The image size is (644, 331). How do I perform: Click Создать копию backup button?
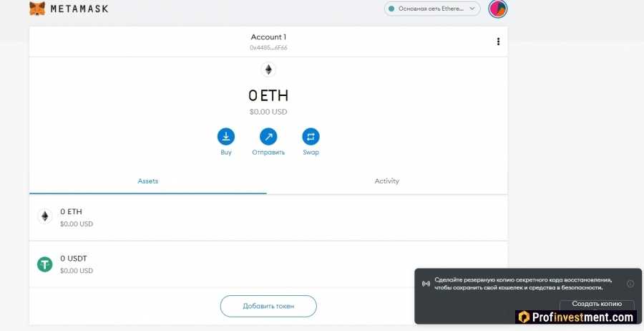tap(597, 304)
